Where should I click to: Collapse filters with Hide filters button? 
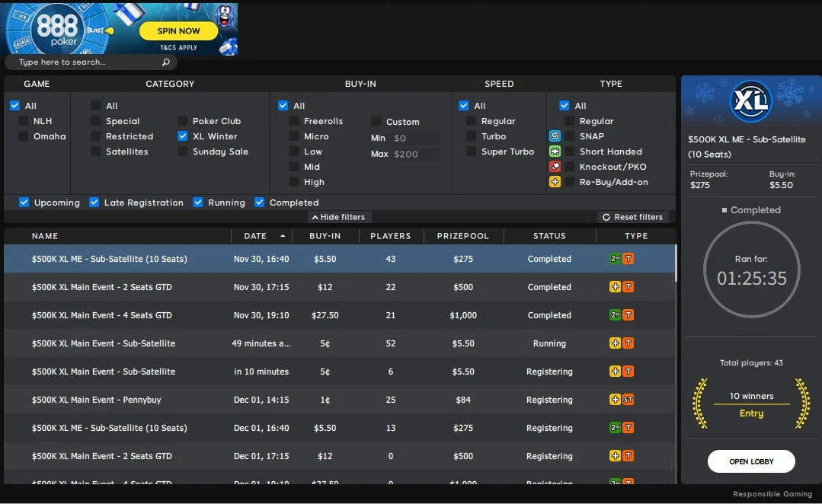click(x=339, y=217)
